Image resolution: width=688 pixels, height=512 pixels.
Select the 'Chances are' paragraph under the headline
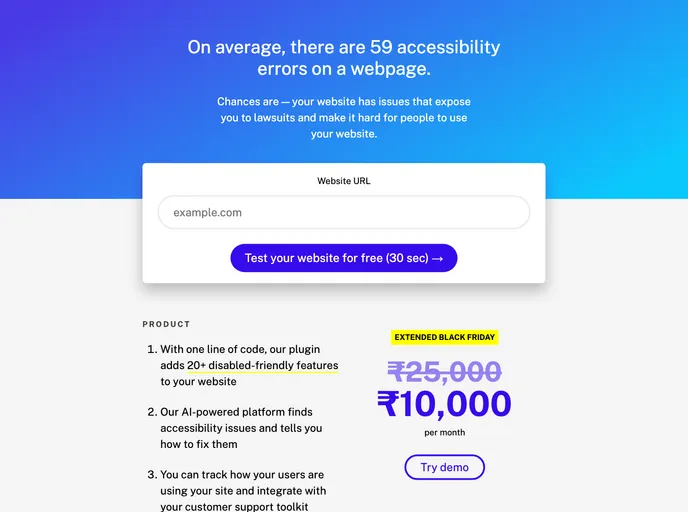click(x=343, y=118)
